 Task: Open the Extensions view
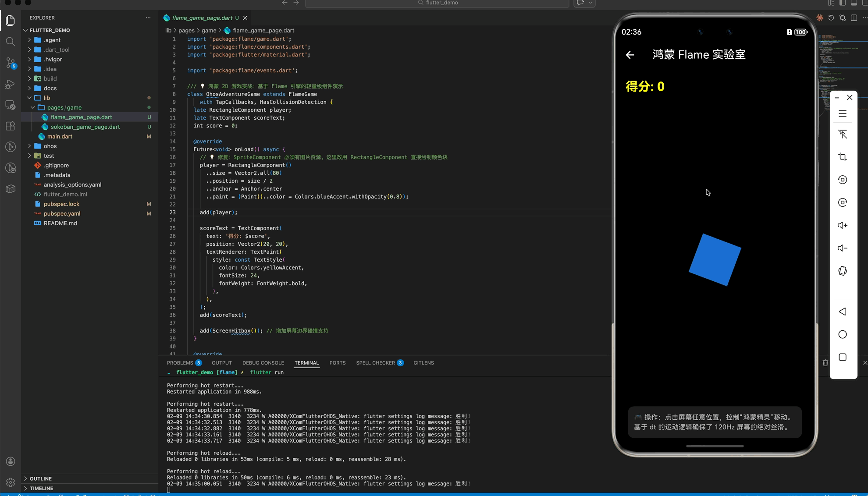(x=11, y=126)
